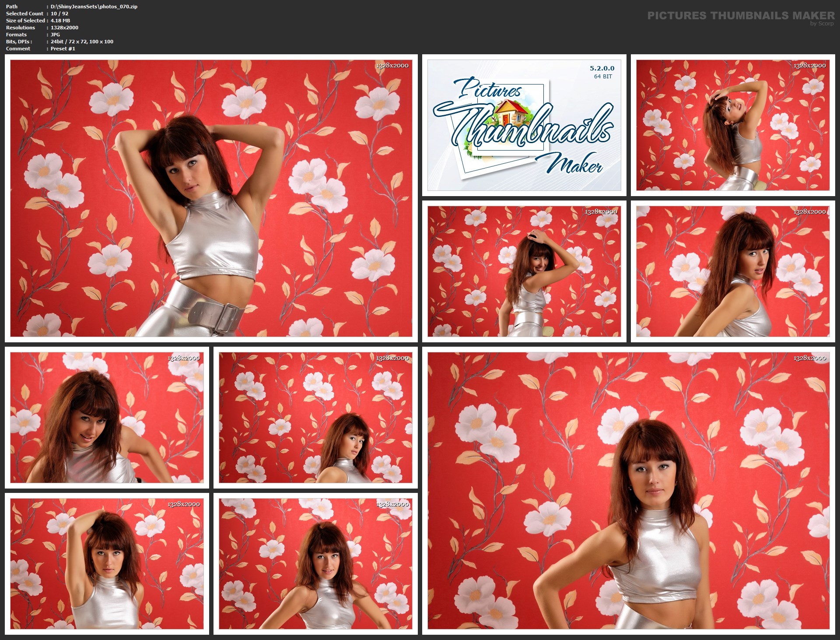Click the header Resolutions value 1328x2000
840x640 pixels.
pyautogui.click(x=64, y=28)
